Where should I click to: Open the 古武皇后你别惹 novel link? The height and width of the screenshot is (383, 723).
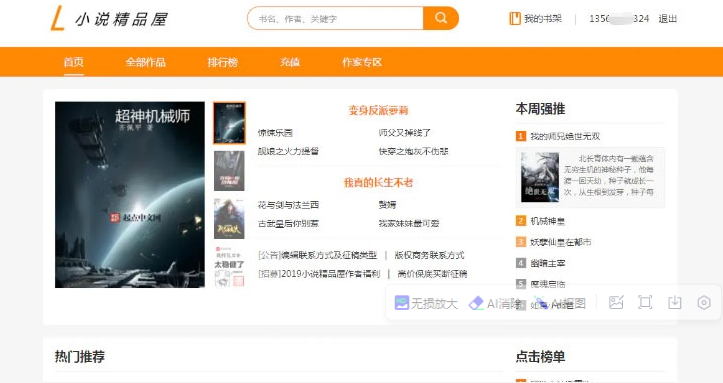pos(288,224)
